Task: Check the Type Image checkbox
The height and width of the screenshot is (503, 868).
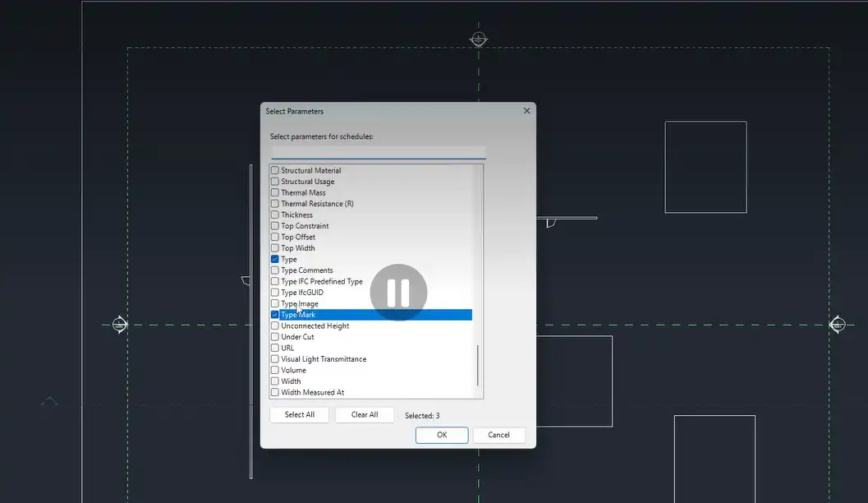Action: 274,303
